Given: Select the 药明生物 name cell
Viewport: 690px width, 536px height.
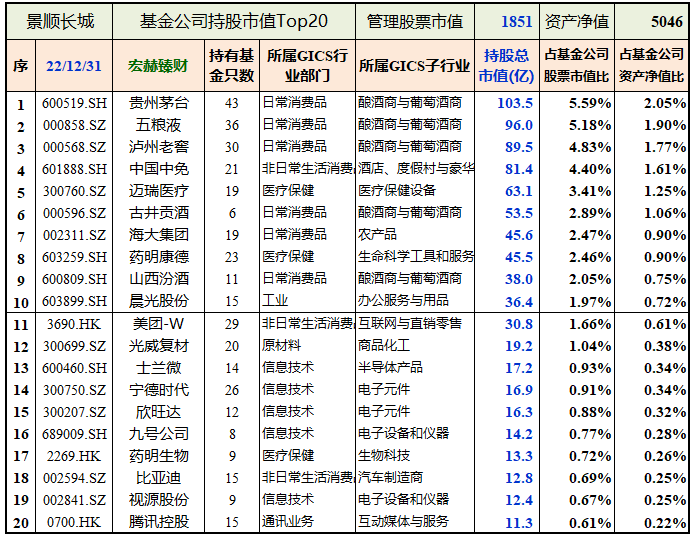Looking at the screenshot, I should (158, 456).
